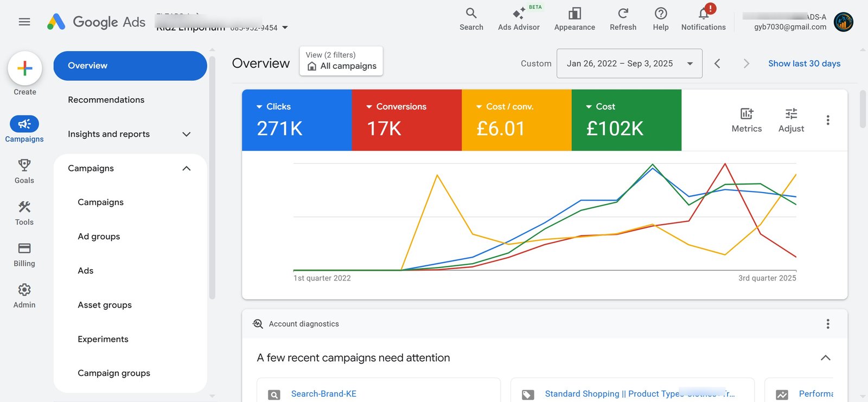The image size is (868, 402).
Task: Open Billing in the left rail
Action: (x=24, y=254)
